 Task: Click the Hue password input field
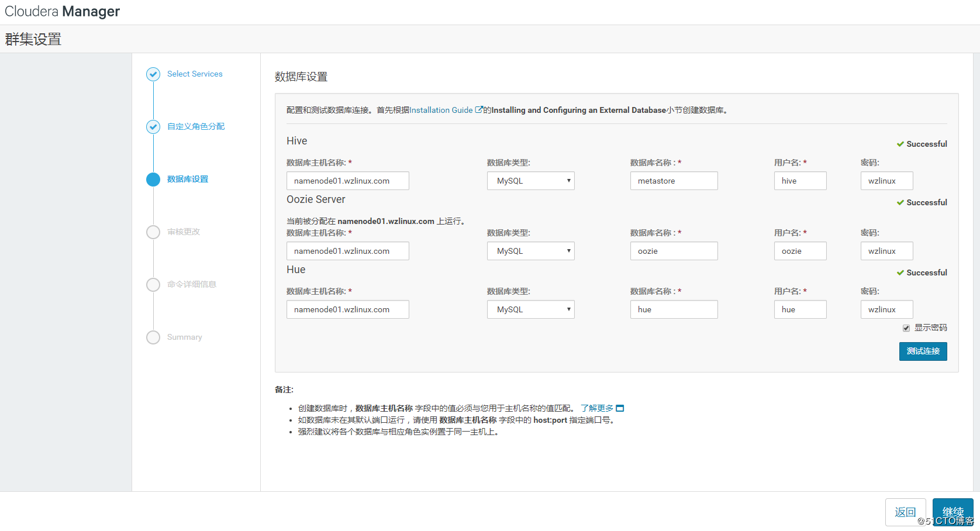coord(886,309)
